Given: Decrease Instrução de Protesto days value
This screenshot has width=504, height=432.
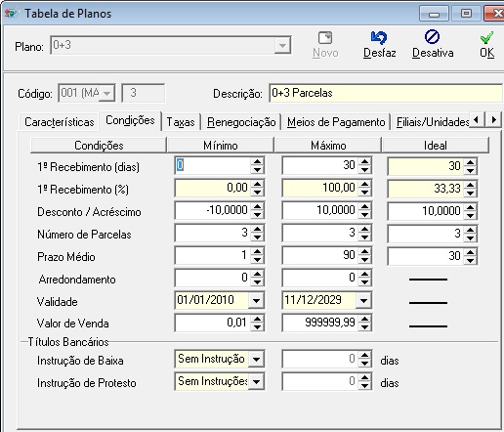Looking at the screenshot, I should pos(364,386).
